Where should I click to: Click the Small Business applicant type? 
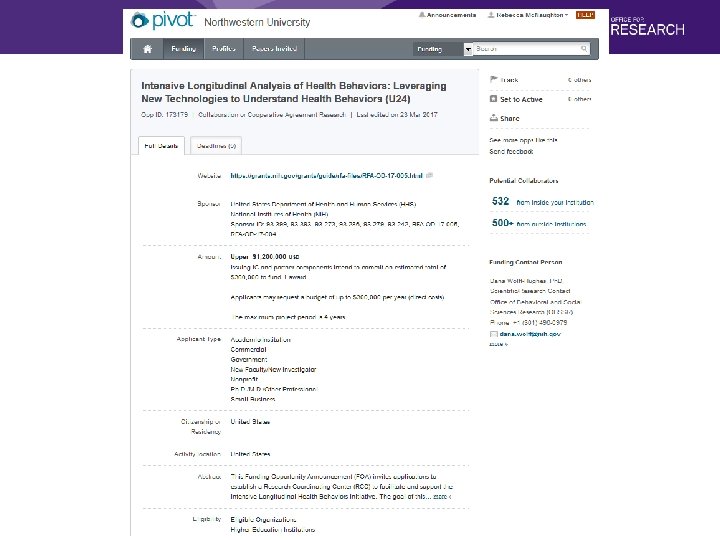point(253,399)
